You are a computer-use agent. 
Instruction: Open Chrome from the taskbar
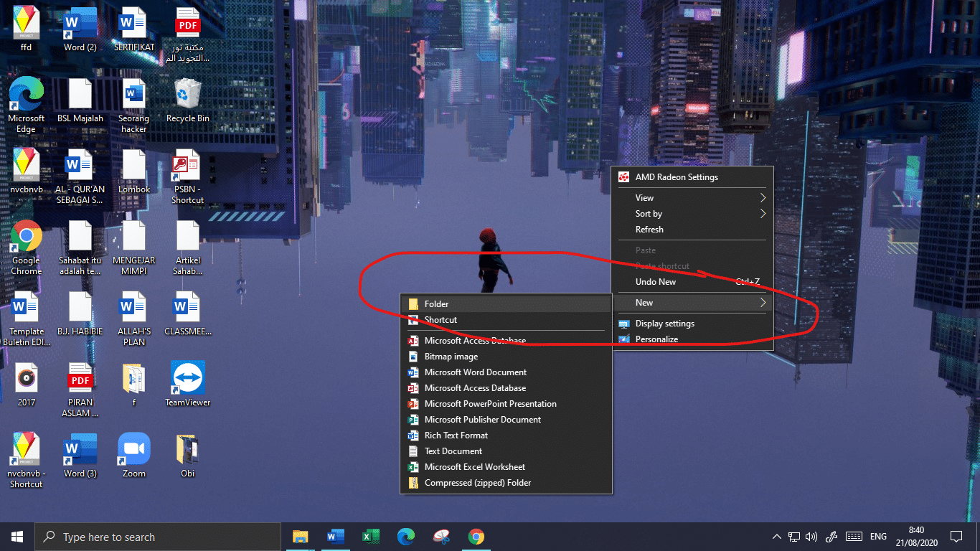point(476,537)
